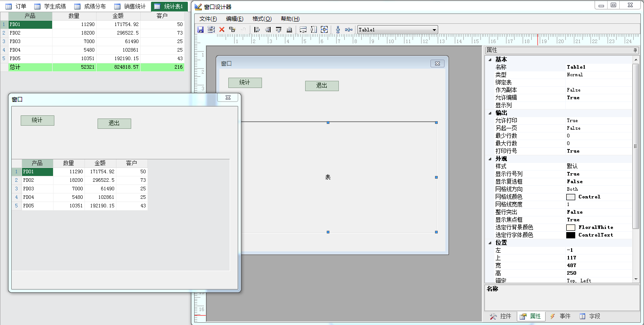Pick the 网格线颜色 Control color swatch

[571, 197]
